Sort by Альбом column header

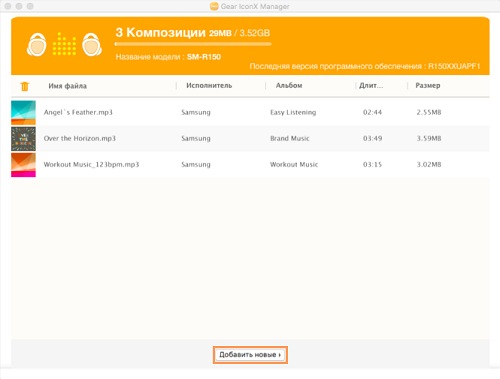tap(289, 86)
